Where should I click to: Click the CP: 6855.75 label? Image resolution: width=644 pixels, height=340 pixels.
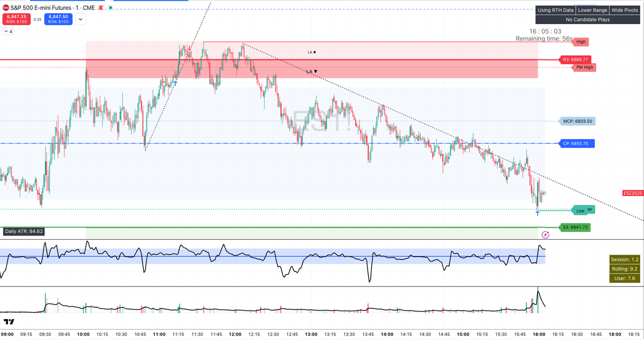point(577,144)
